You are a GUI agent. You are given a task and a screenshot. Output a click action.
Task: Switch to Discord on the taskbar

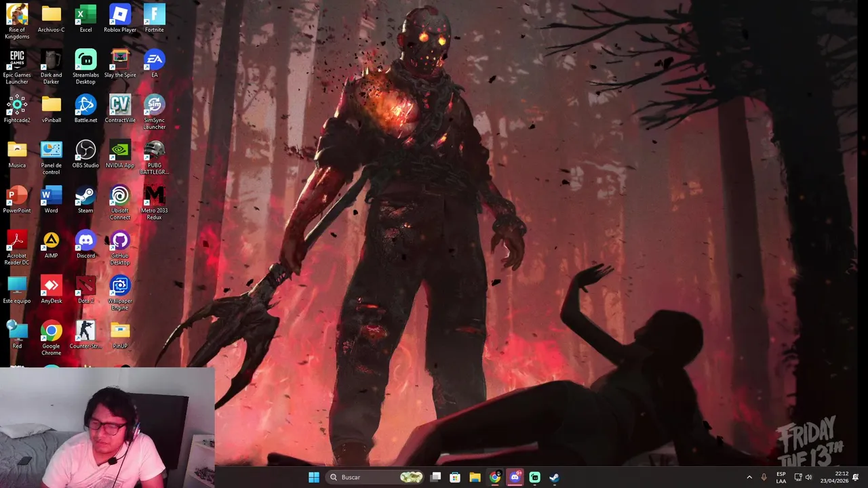click(x=515, y=477)
